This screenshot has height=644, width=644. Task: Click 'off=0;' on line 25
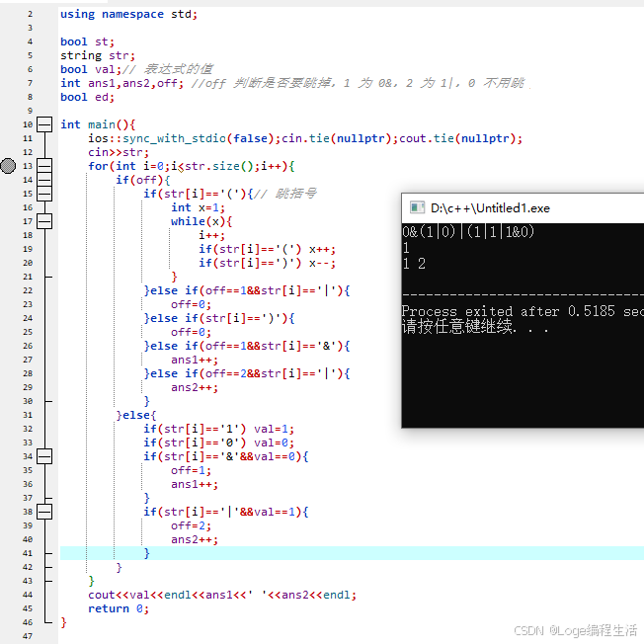[x=191, y=332]
